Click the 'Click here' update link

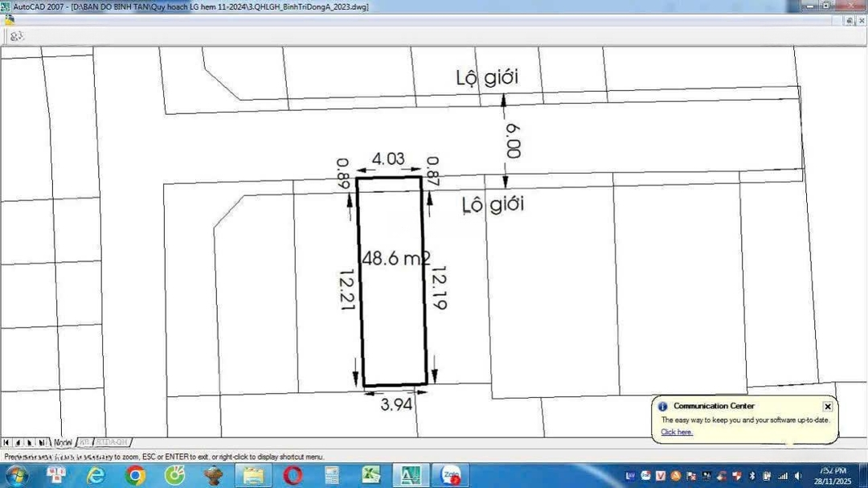tap(677, 433)
